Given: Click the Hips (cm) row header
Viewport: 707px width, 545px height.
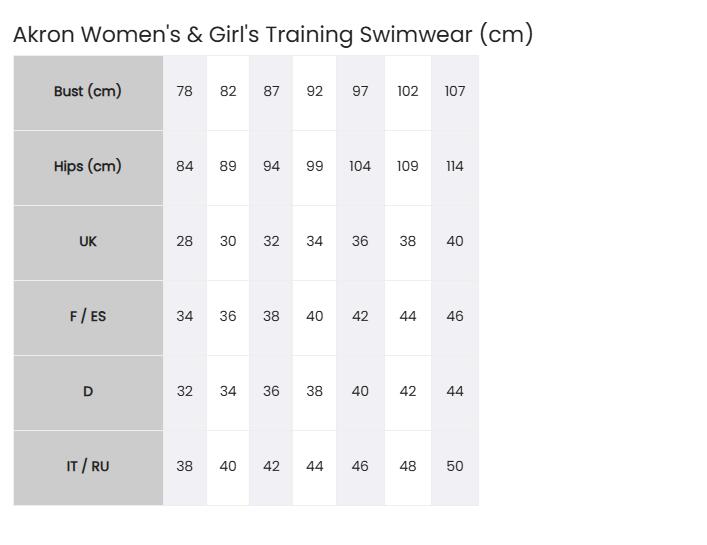Looking at the screenshot, I should 88,168.
